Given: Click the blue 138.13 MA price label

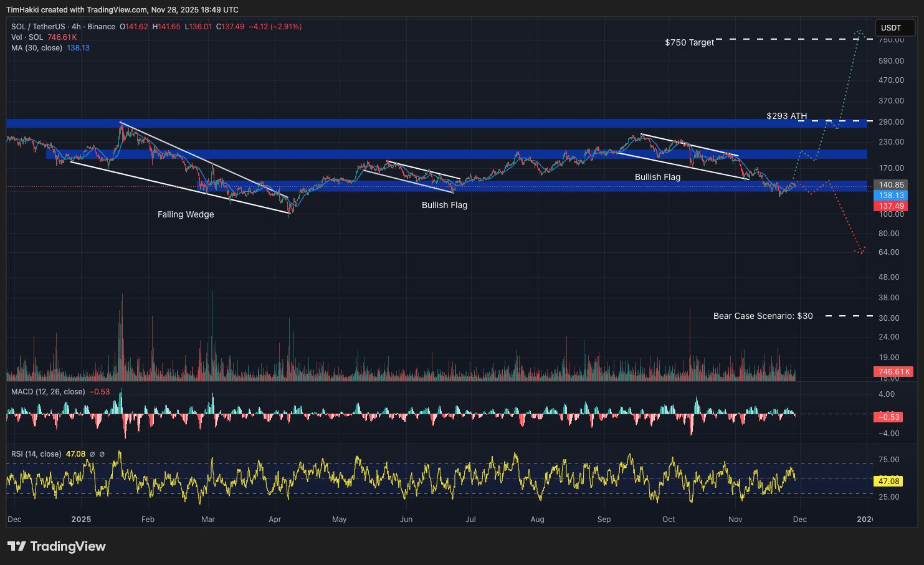Looking at the screenshot, I should point(891,196).
